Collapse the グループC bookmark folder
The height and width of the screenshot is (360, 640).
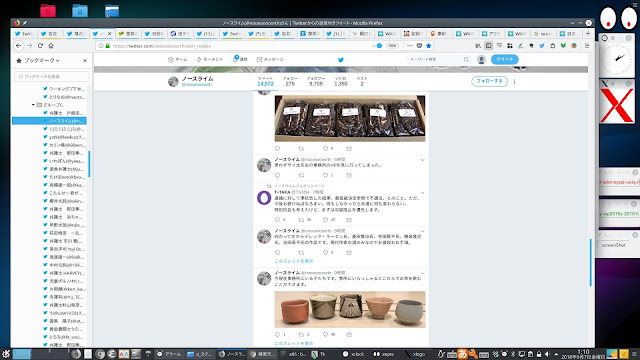[33, 105]
